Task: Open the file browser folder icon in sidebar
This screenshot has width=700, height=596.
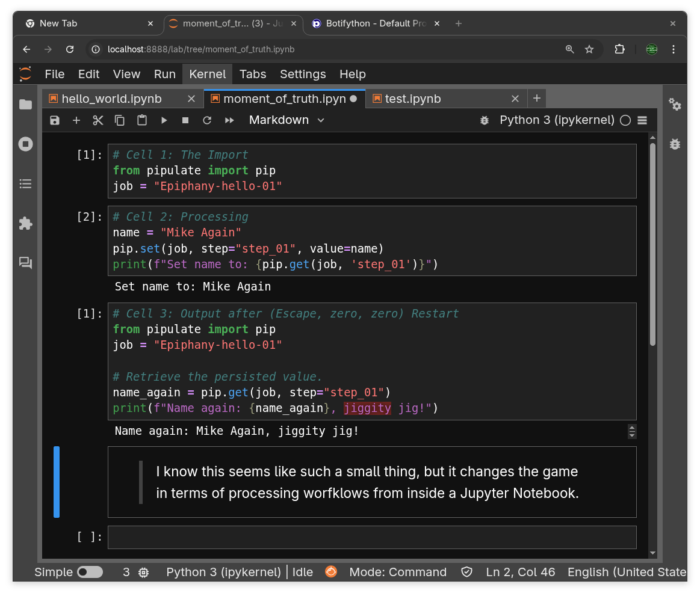Action: coord(25,105)
